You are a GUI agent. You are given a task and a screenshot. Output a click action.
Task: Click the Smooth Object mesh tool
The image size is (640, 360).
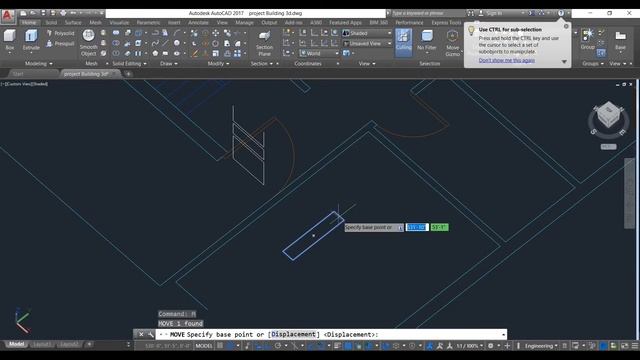click(x=88, y=42)
